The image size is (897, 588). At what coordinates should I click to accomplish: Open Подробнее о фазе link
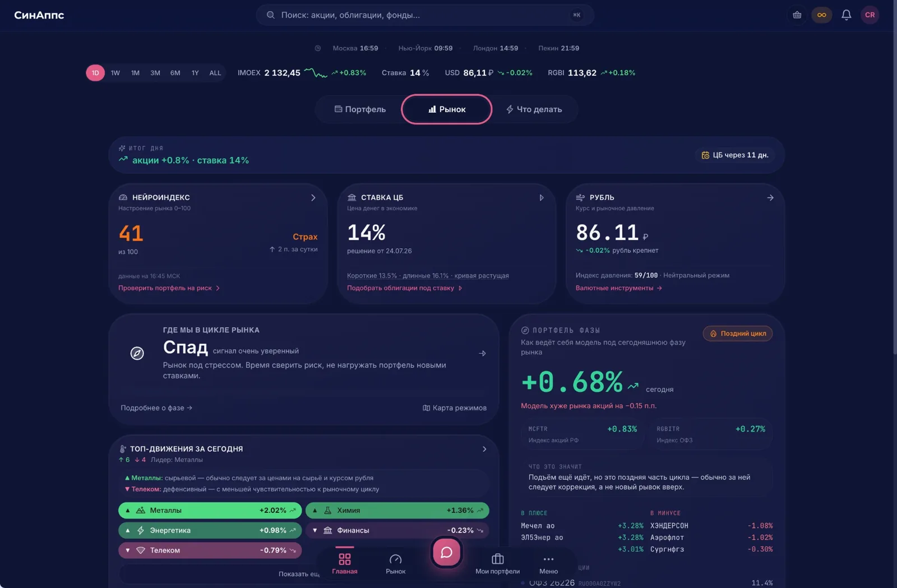tap(156, 408)
